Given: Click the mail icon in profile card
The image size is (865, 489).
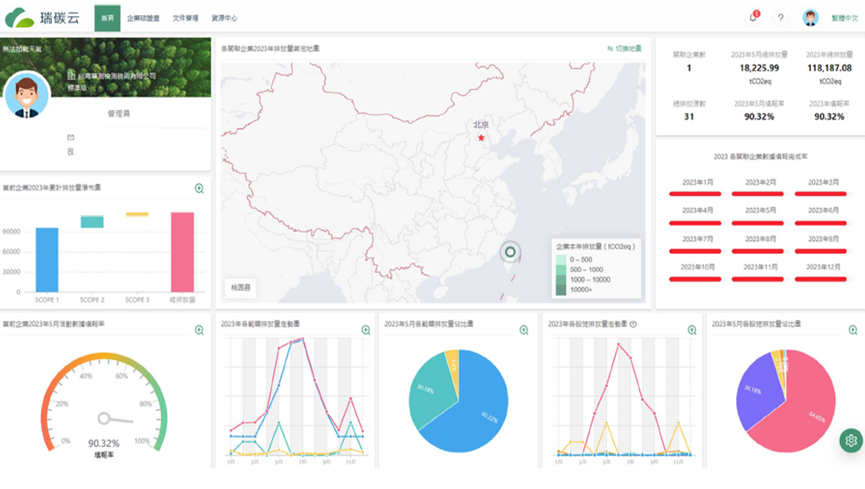Looking at the screenshot, I should [71, 137].
